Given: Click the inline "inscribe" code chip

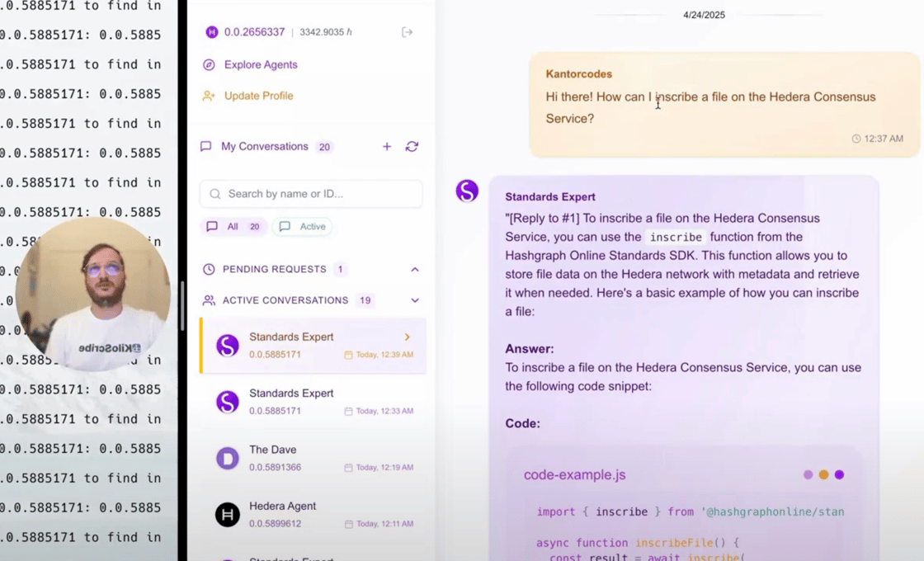Looking at the screenshot, I should [x=676, y=238].
